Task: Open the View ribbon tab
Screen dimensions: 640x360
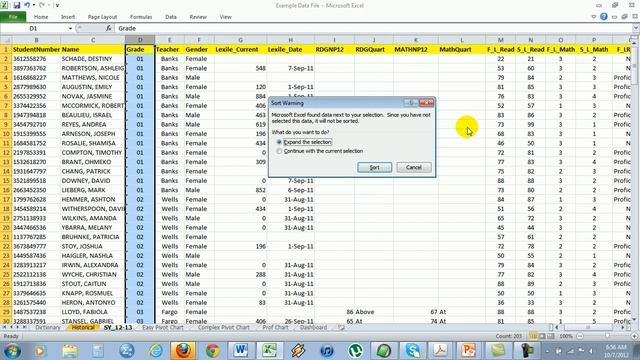Action: (225, 17)
